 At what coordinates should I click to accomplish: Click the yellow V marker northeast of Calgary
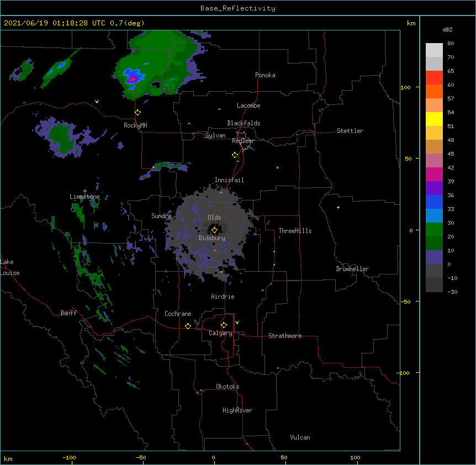(237, 323)
